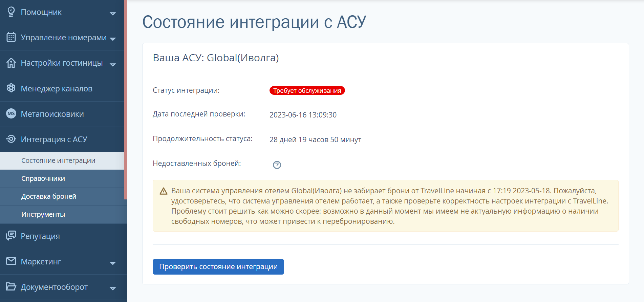Open the Маркетинг menu label
644x302 pixels.
click(41, 262)
